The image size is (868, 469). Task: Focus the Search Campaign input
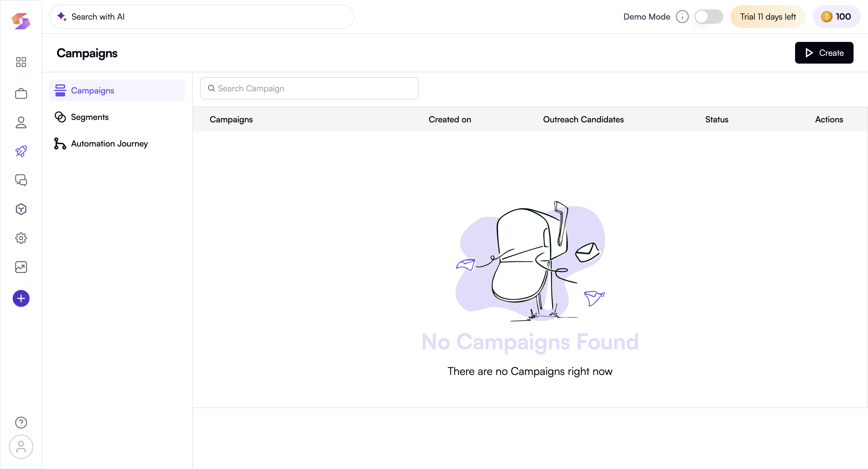point(309,88)
